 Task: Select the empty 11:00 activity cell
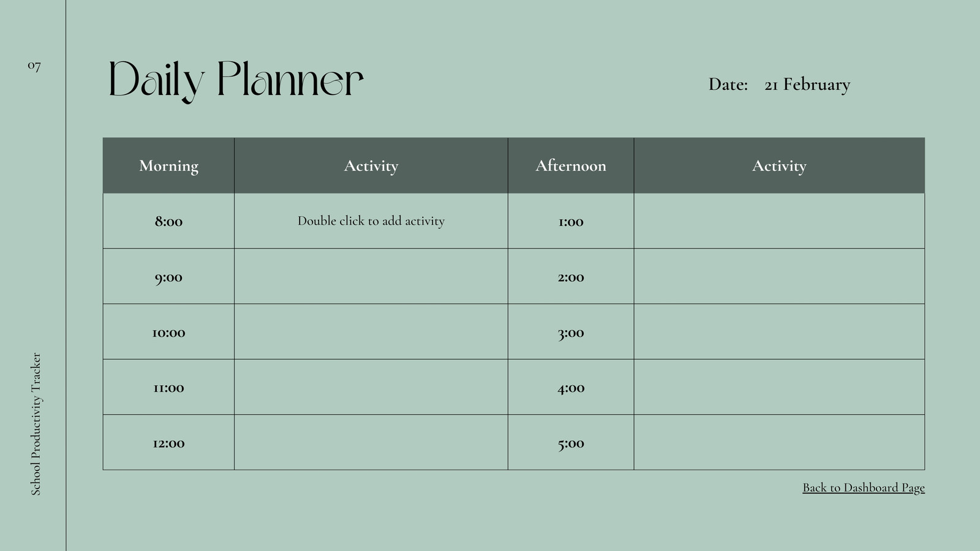371,387
